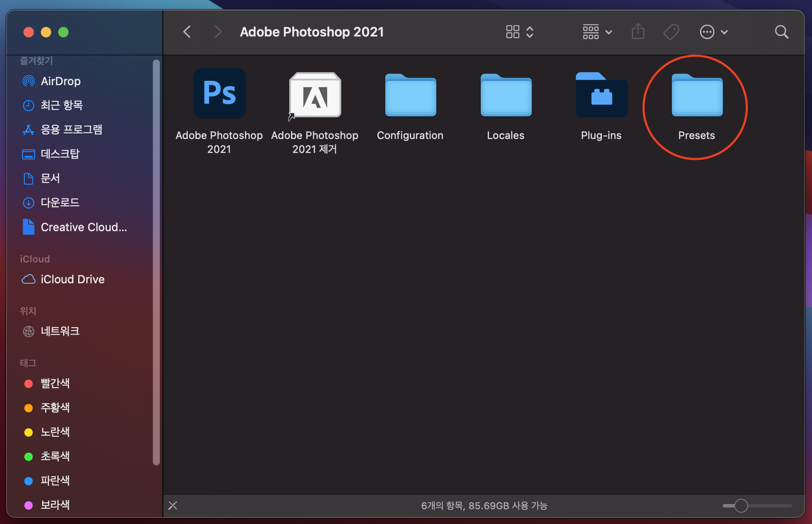The height and width of the screenshot is (524, 812).
Task: Select the Locales folder
Action: click(506, 95)
